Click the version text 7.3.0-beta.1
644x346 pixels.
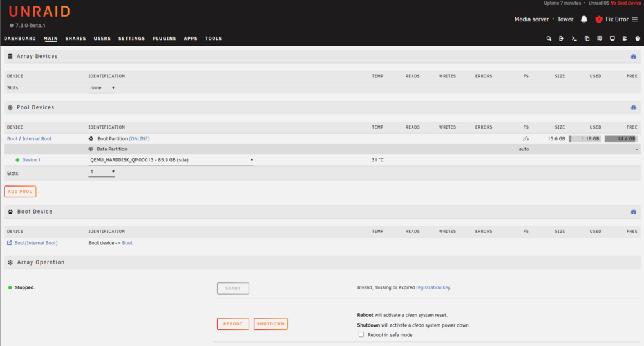30,26
